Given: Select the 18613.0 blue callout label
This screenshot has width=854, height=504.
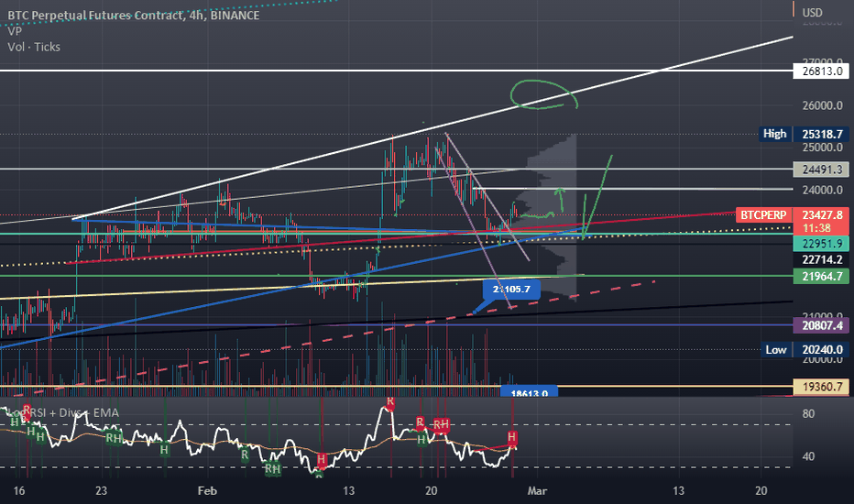Looking at the screenshot, I should [529, 392].
